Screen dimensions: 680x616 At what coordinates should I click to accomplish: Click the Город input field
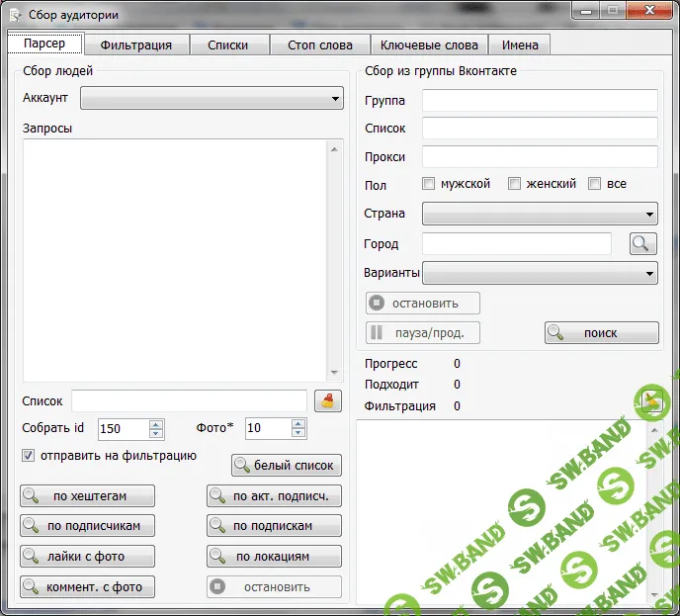(x=517, y=244)
